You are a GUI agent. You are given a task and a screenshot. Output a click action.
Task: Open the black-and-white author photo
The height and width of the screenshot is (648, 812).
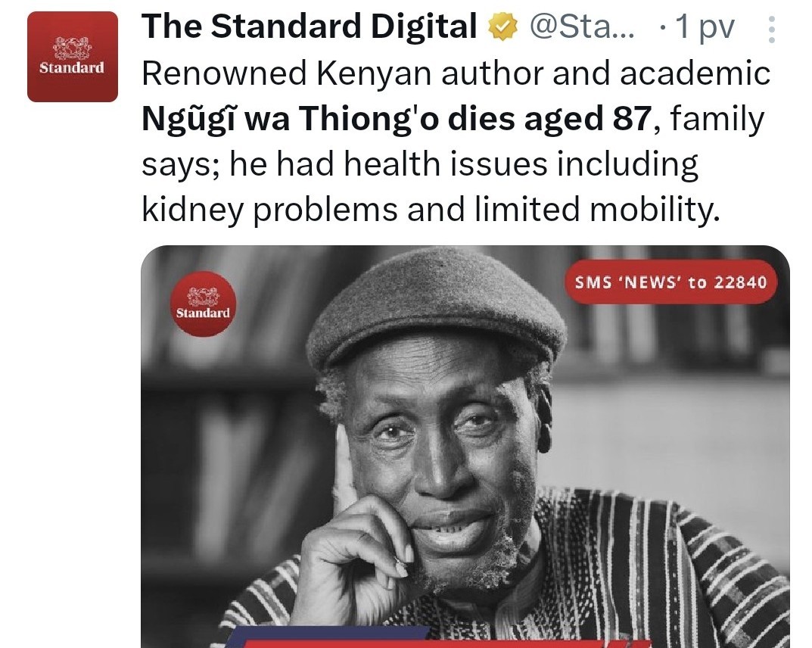(x=465, y=446)
